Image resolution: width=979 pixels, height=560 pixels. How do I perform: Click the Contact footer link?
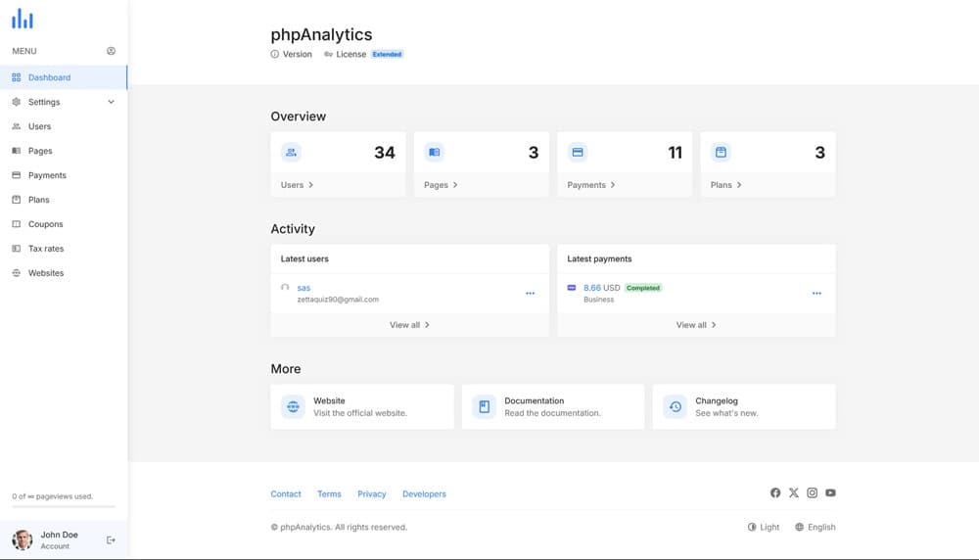(286, 493)
